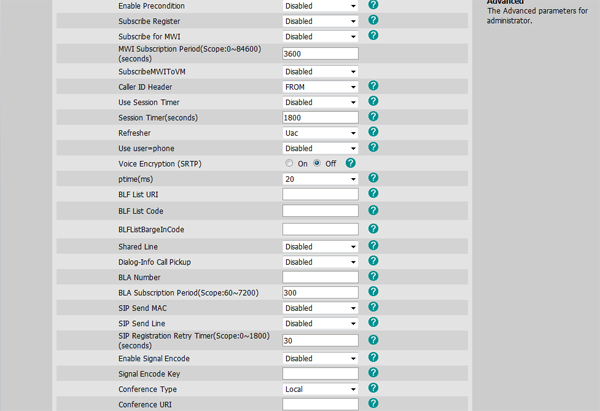Click help icon beside Signal Encode Key
This screenshot has height=411, width=600.
[x=373, y=372]
